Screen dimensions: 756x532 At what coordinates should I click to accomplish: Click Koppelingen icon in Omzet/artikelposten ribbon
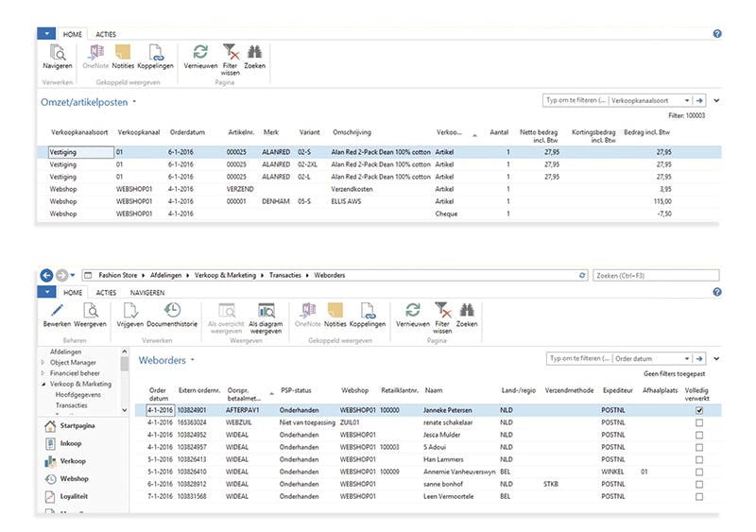(x=155, y=54)
